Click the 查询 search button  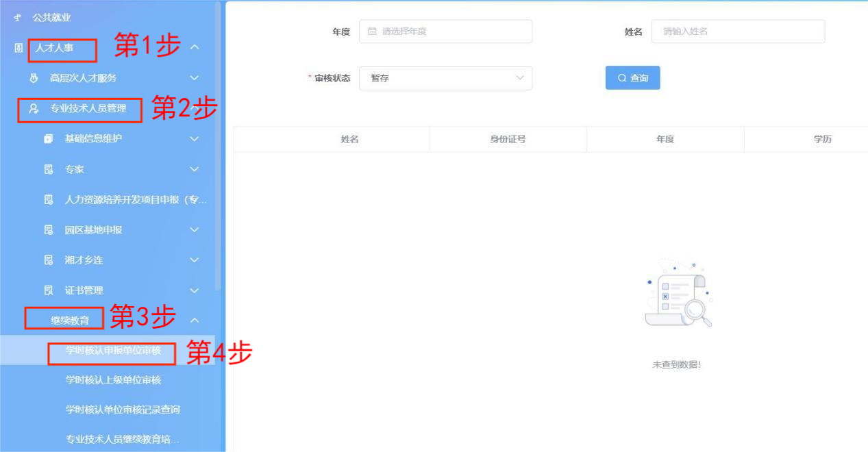pos(632,78)
